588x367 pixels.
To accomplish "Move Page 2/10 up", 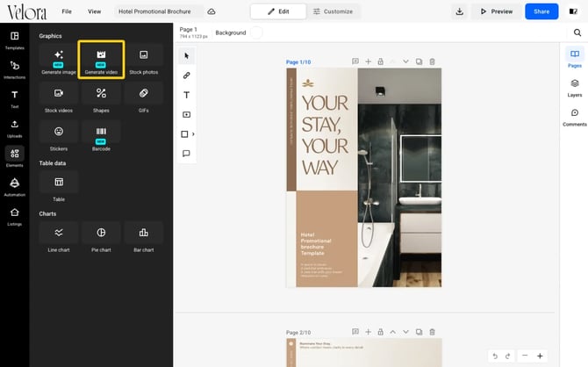I will coord(392,332).
